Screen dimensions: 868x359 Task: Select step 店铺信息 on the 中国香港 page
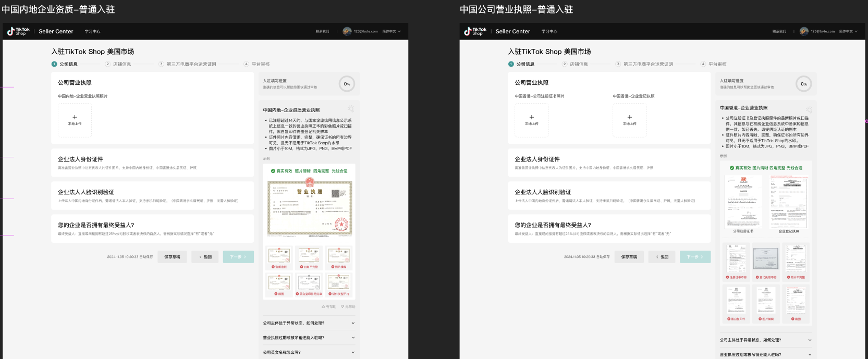pos(578,64)
